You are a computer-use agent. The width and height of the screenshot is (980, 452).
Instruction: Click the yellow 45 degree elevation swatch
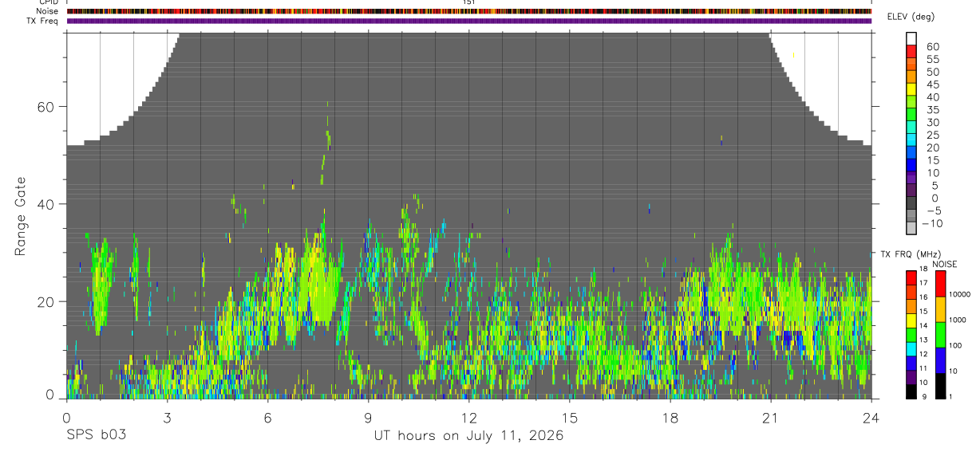click(x=911, y=90)
